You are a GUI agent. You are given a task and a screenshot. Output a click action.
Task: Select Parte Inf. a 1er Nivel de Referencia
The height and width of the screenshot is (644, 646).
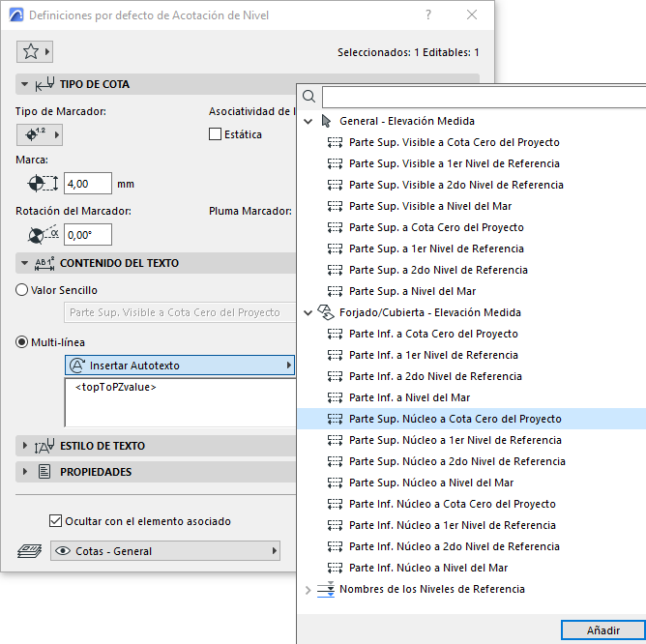coord(433,355)
